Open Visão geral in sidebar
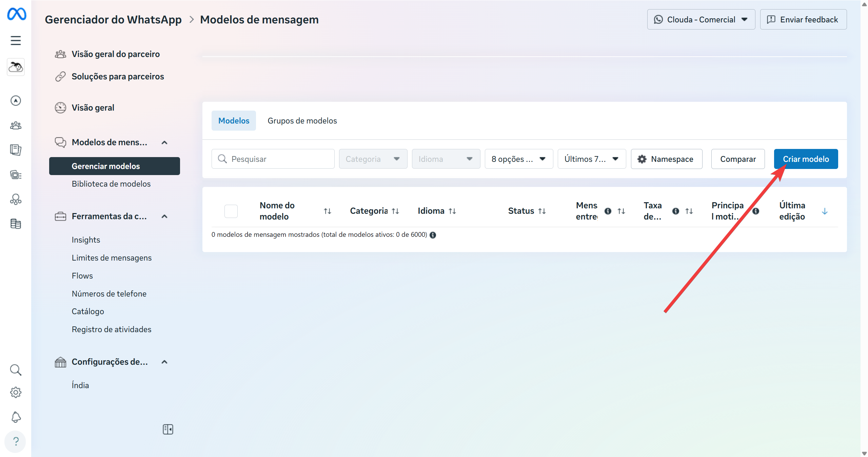The height and width of the screenshot is (457, 868). coord(93,108)
